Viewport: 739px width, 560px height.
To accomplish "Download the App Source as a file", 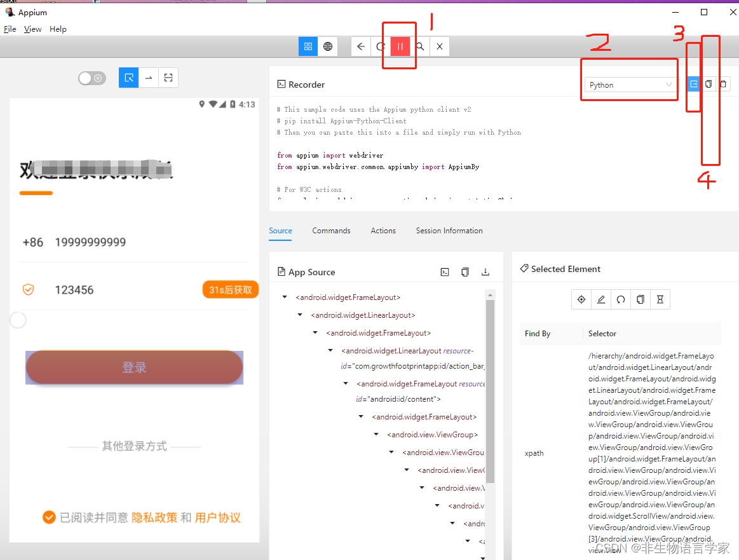I will [485, 272].
